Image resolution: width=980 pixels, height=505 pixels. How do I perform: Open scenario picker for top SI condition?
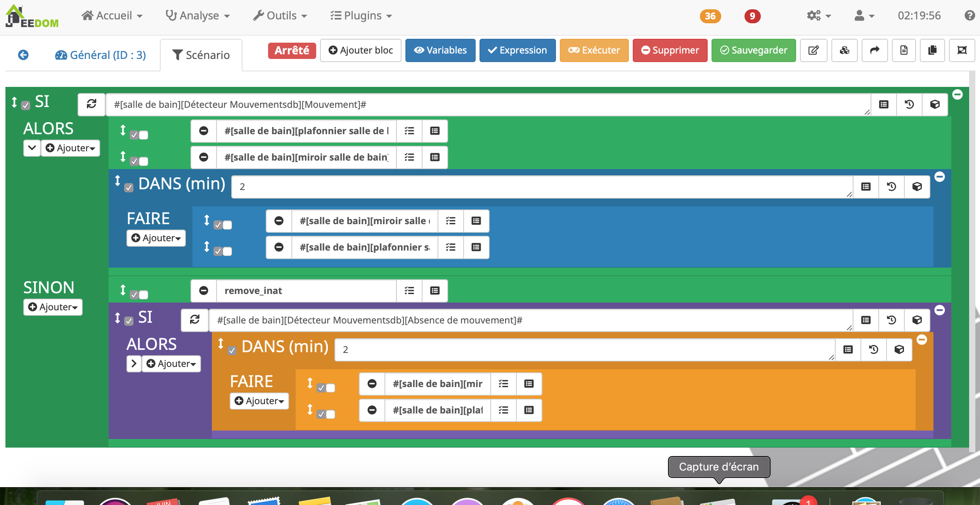pos(909,104)
